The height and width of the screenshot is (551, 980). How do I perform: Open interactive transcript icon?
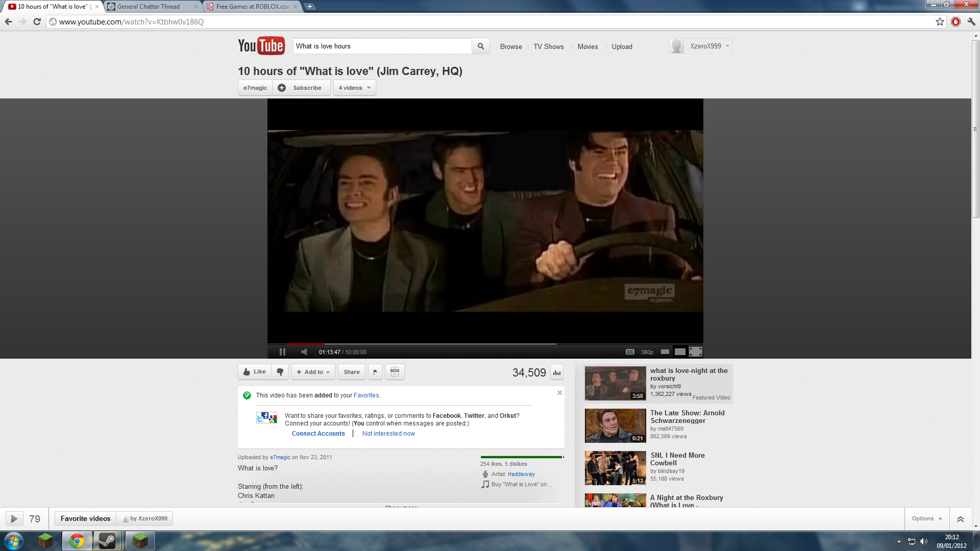395,372
